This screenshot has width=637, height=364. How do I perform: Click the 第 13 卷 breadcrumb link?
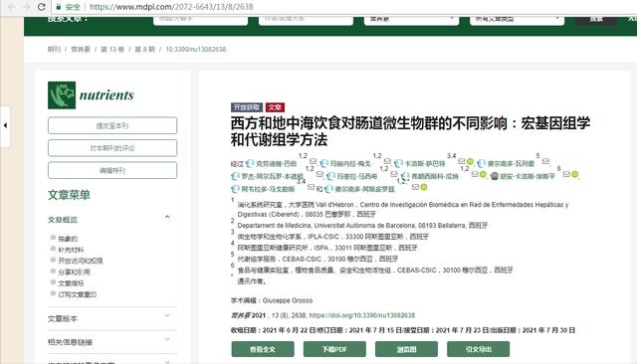pos(112,49)
